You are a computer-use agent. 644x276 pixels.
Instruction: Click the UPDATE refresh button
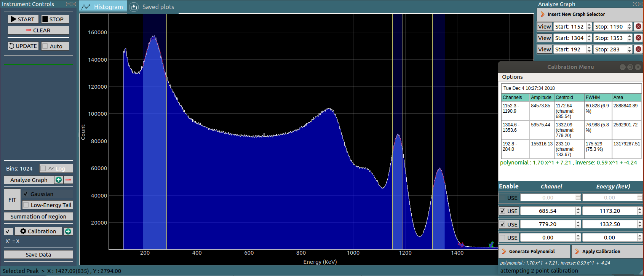(23, 46)
